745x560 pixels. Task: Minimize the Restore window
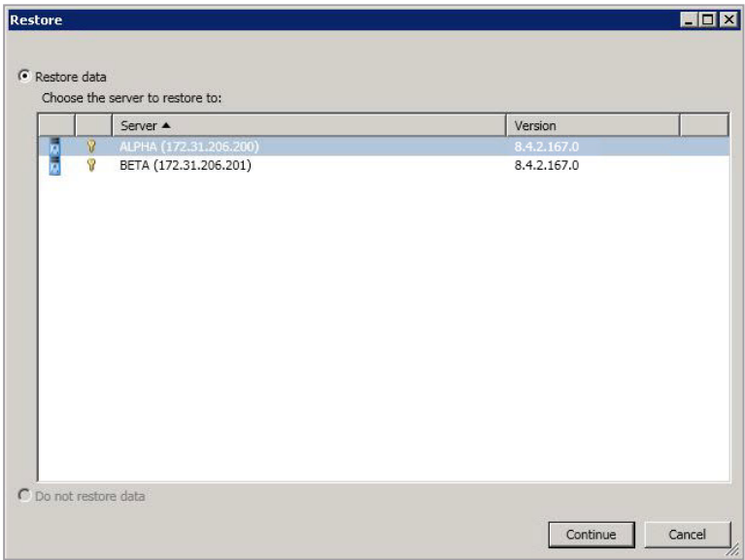click(691, 20)
